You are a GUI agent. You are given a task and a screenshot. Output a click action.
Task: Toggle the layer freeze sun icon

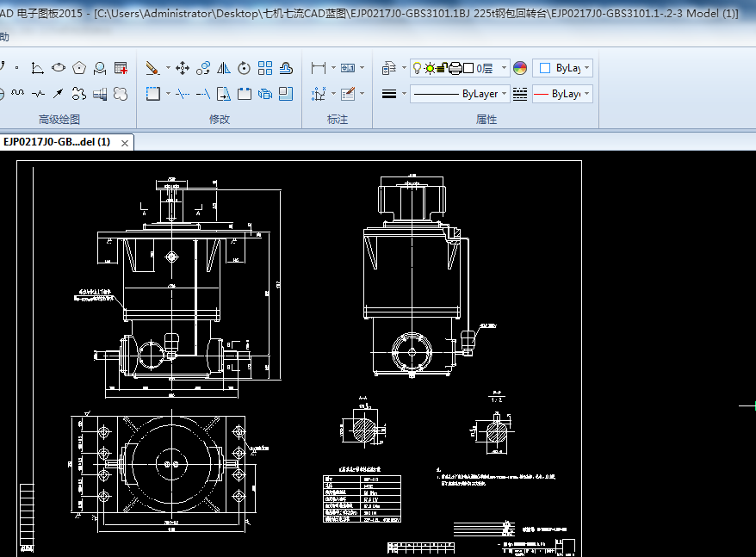(x=430, y=68)
